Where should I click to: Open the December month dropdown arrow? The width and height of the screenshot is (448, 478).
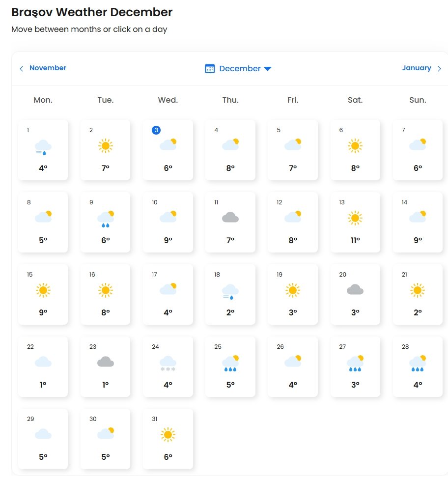pyautogui.click(x=268, y=69)
